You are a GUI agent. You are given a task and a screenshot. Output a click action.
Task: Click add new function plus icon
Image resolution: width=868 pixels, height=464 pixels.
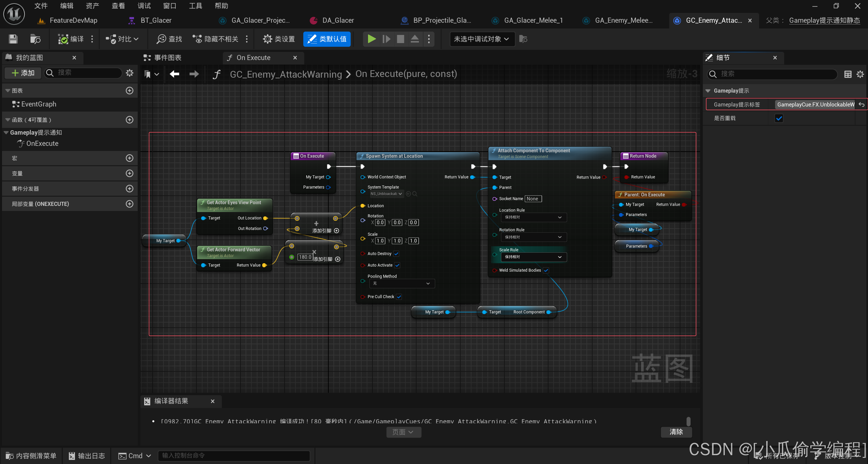(x=129, y=120)
